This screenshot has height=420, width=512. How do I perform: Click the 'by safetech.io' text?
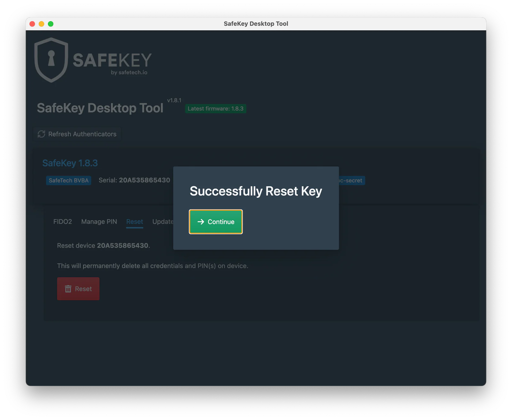point(129,72)
